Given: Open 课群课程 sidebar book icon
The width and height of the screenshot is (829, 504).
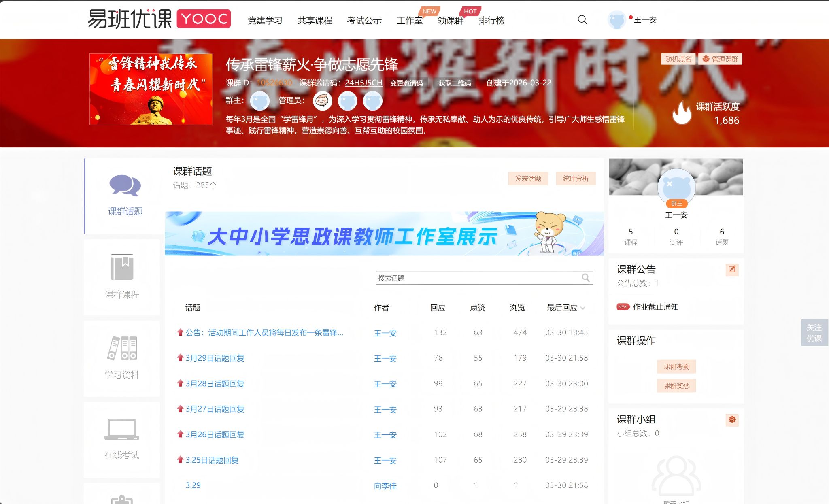Looking at the screenshot, I should click(x=122, y=267).
